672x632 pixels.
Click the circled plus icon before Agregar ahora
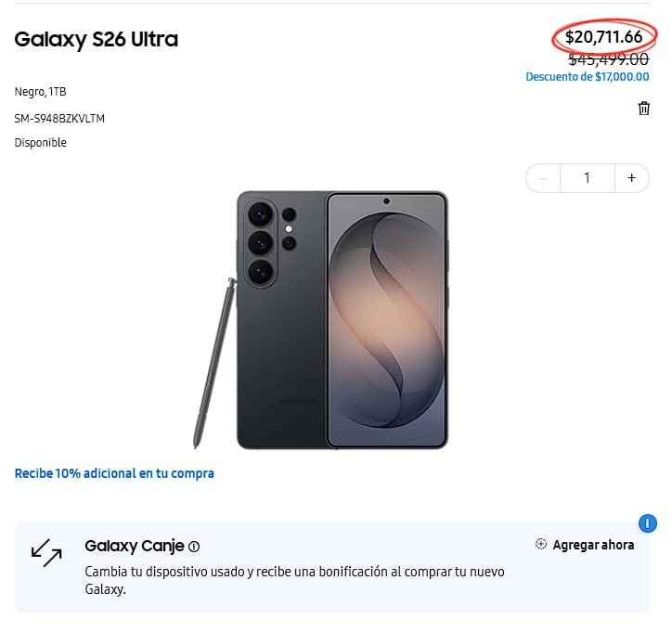pyautogui.click(x=541, y=544)
